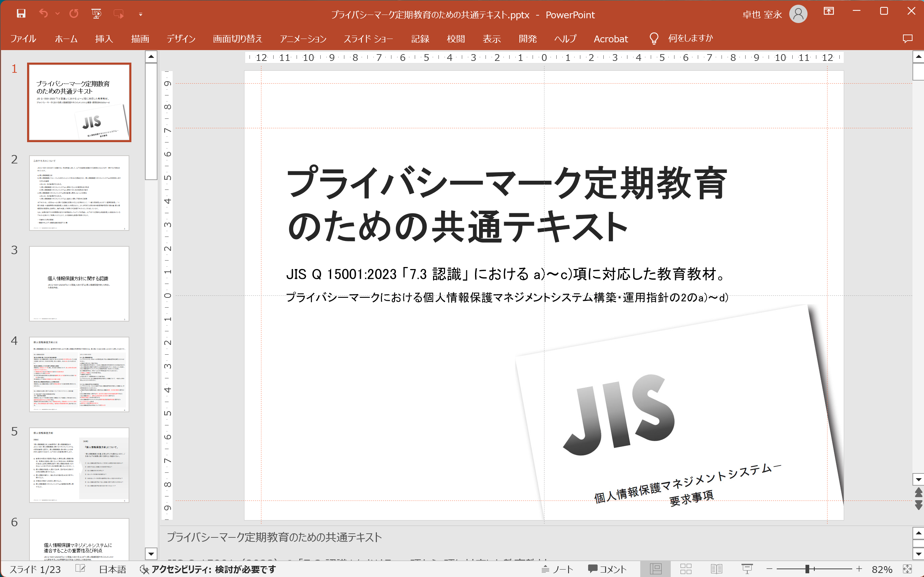Screen dimensions: 924x577
Task: Click the user account avatar icon
Action: pos(798,14)
